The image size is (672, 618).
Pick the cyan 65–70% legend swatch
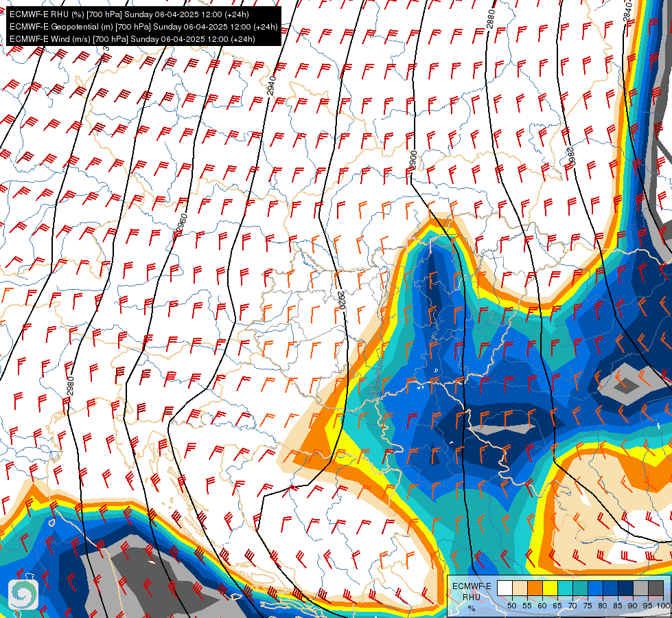(566, 588)
